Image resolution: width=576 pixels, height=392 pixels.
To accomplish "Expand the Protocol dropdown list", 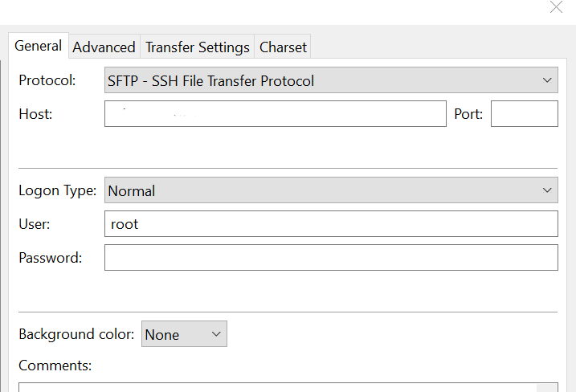I will (x=331, y=80).
